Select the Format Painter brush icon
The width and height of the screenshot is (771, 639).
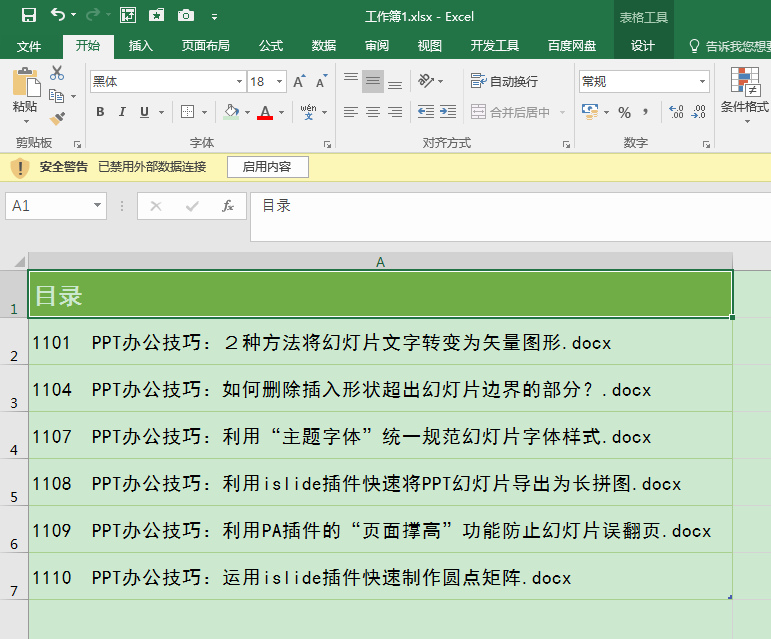(57, 118)
